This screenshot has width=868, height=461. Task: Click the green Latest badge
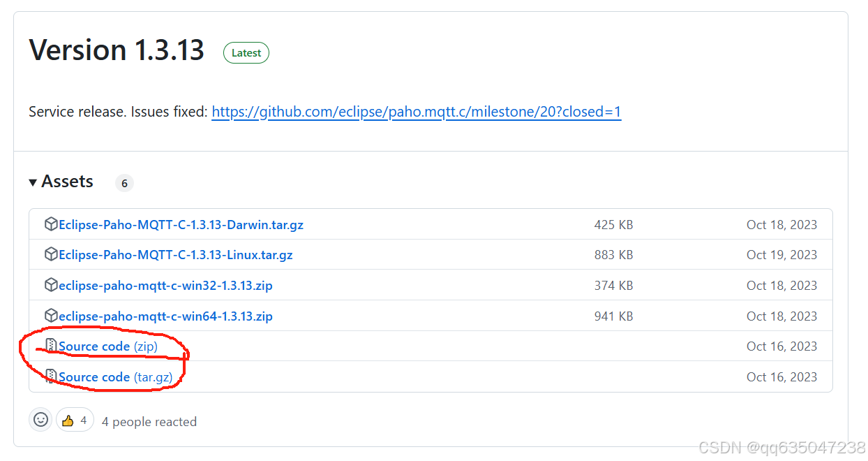[x=246, y=53]
